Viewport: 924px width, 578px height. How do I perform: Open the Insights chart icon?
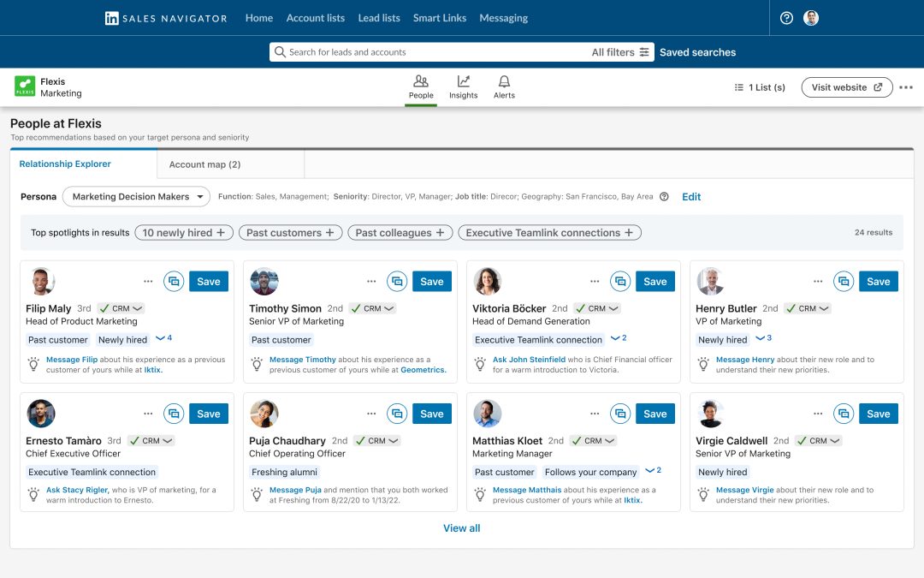coord(463,80)
